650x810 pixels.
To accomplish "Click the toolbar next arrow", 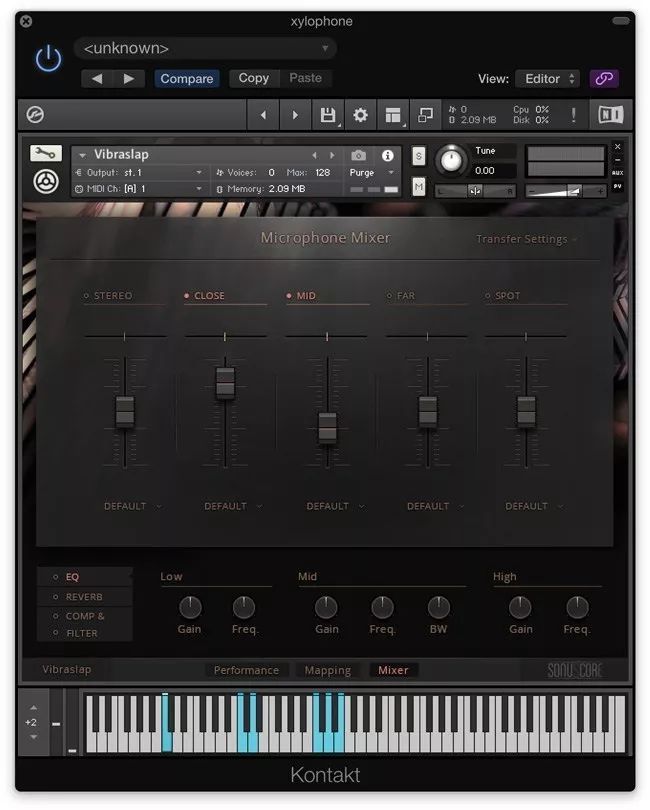I will [x=295, y=115].
